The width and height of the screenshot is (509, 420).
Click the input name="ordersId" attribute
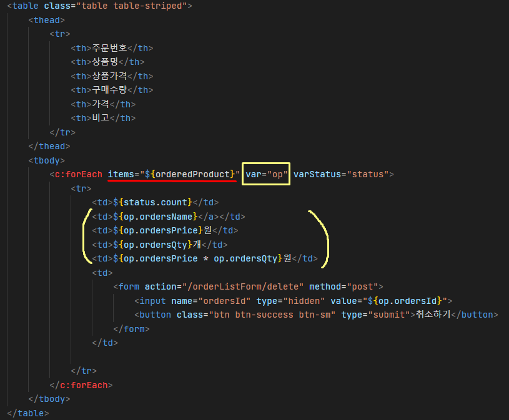211,301
